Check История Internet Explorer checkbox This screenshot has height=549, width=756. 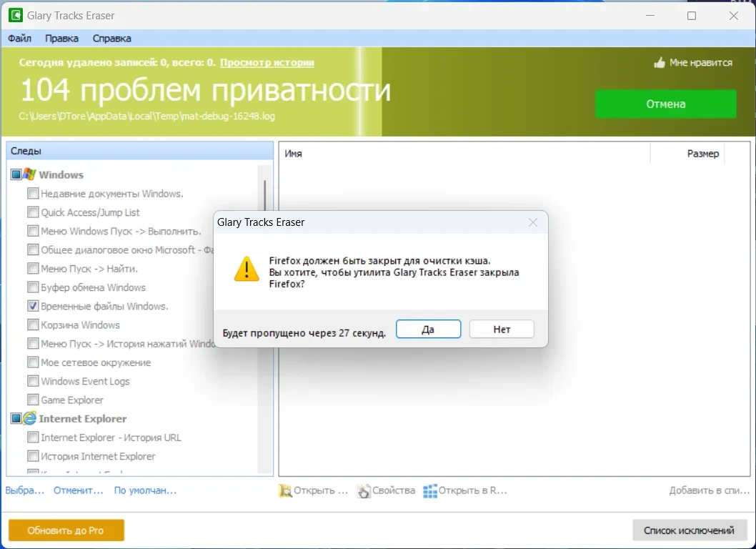click(33, 456)
